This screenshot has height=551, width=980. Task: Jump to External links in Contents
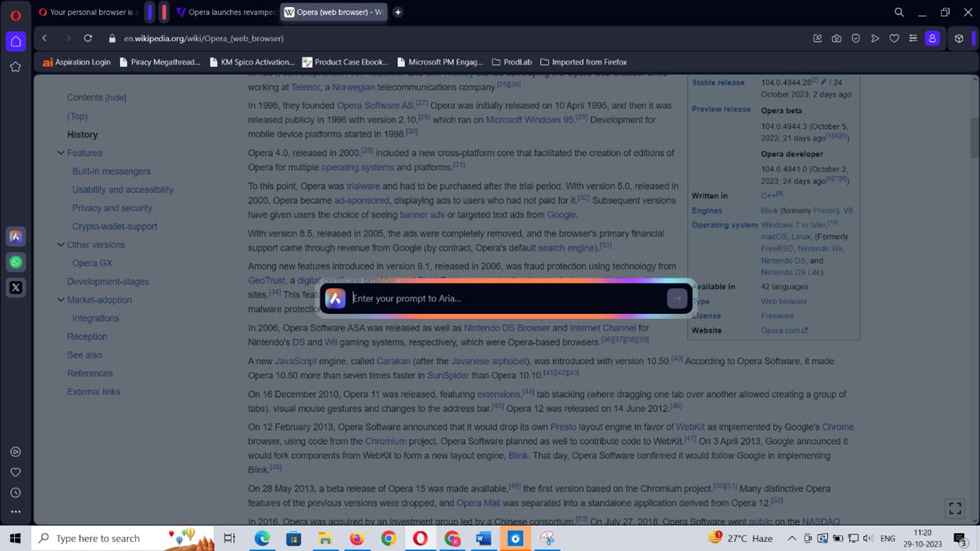coord(94,391)
